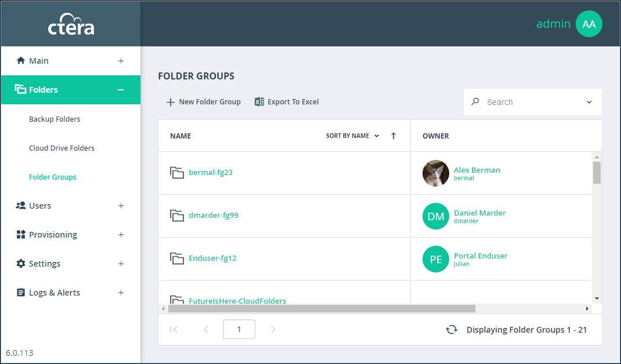Click Alex Berman's profile picture
The image size is (621, 364).
[x=435, y=173]
